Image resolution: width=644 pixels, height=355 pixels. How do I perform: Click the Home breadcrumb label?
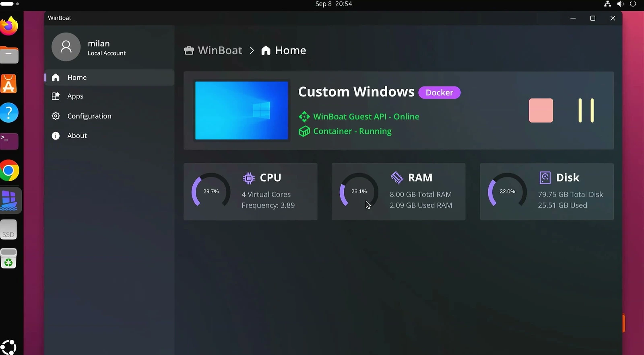pos(291,50)
